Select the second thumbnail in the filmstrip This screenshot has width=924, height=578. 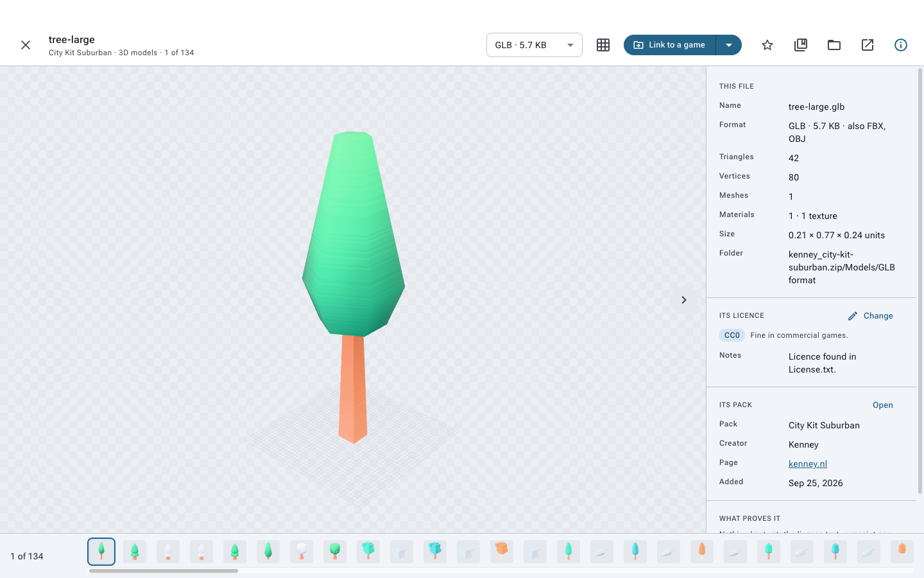pos(135,552)
